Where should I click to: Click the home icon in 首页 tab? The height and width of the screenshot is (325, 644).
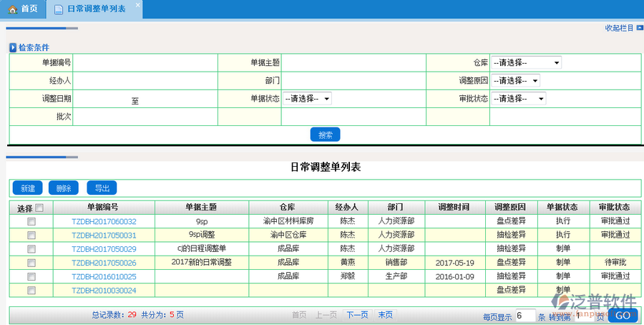[x=12, y=9]
